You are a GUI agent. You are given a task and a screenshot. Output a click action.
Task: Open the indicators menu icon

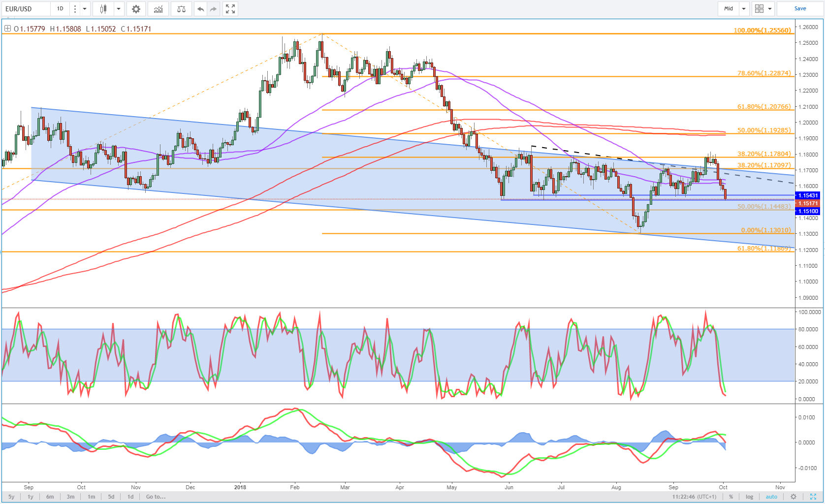(x=158, y=9)
